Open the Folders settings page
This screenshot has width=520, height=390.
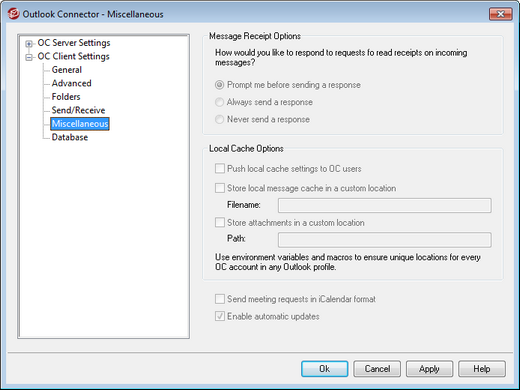(x=66, y=97)
